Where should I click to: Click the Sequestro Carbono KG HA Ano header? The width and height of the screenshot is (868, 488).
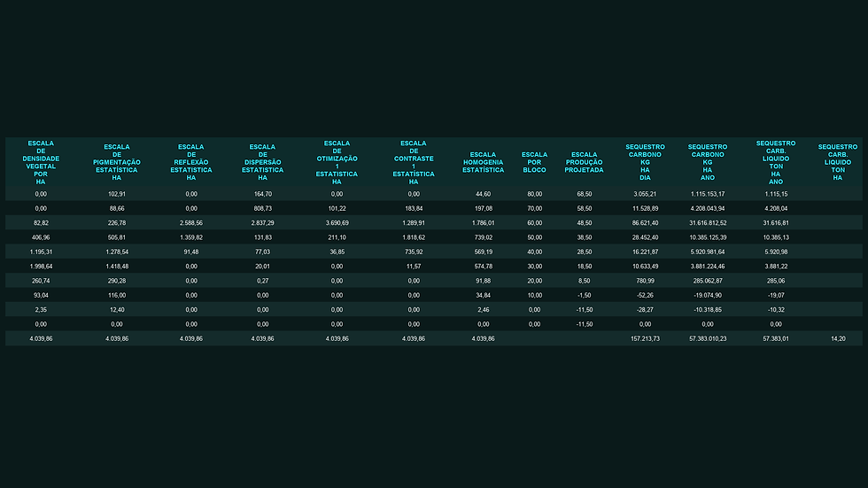pyautogui.click(x=708, y=163)
